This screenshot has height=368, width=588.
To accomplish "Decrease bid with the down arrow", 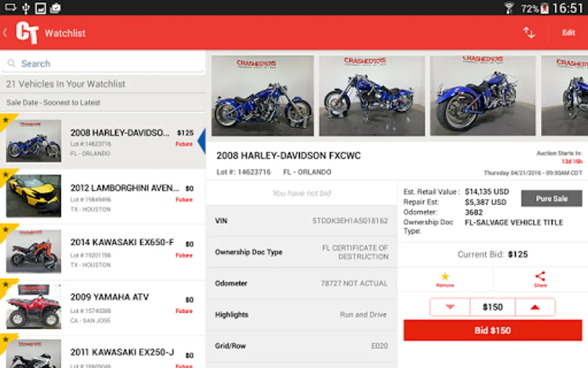I will [x=450, y=307].
